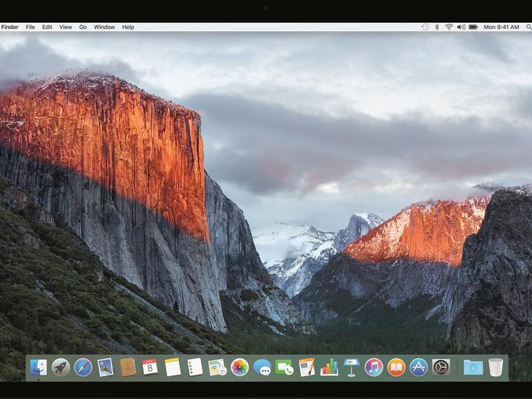Viewport: 532px width, 399px height.
Task: Open Mail stamp icon in Dock
Action: (106, 367)
